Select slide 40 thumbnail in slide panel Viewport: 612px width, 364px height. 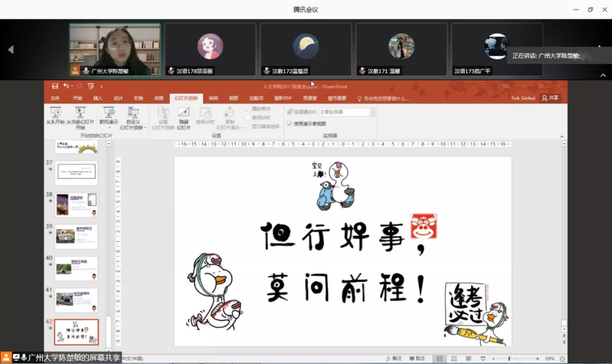pos(76,268)
